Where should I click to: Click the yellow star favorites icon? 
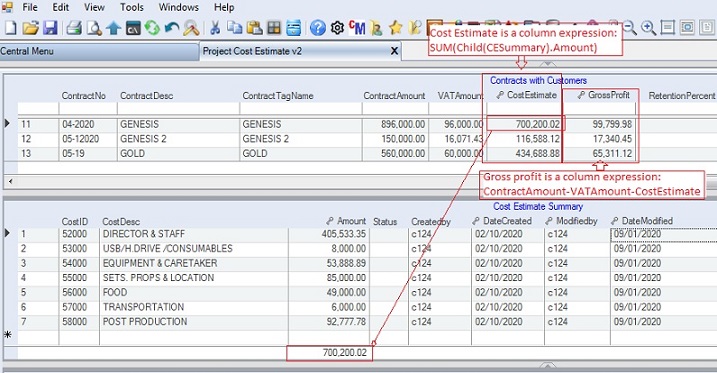[x=396, y=28]
